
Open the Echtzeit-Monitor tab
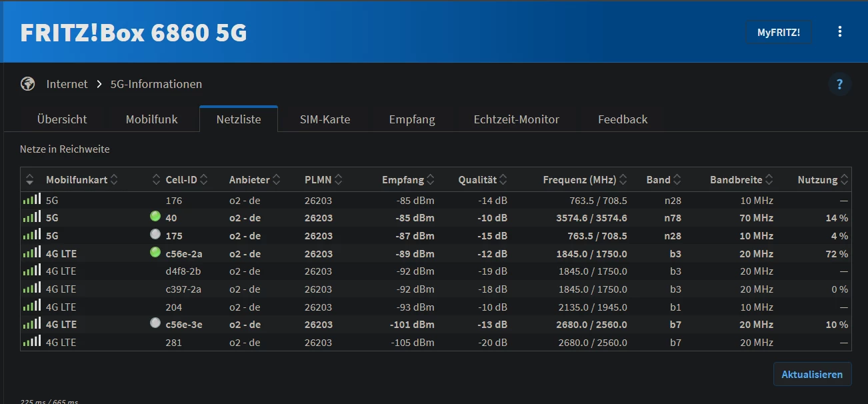[516, 119]
